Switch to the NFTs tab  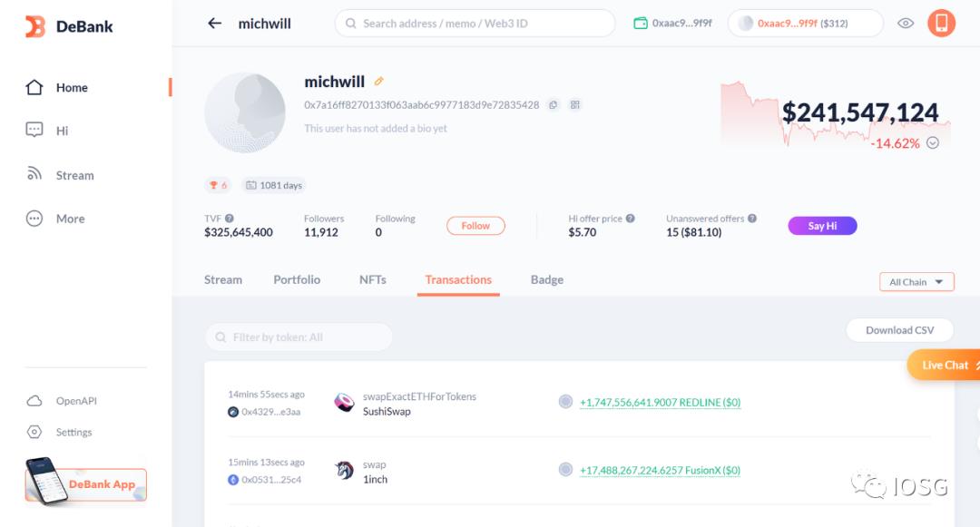pyautogui.click(x=373, y=279)
